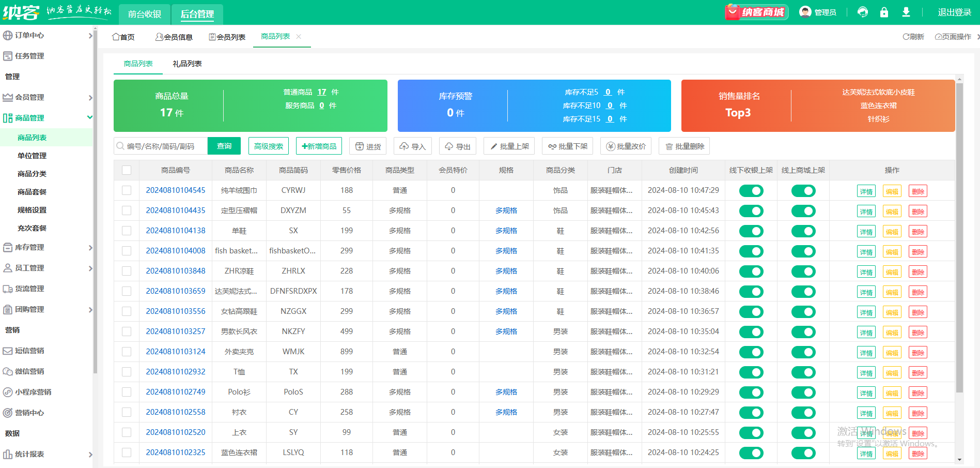Select all rows with header checkbox

click(127, 170)
